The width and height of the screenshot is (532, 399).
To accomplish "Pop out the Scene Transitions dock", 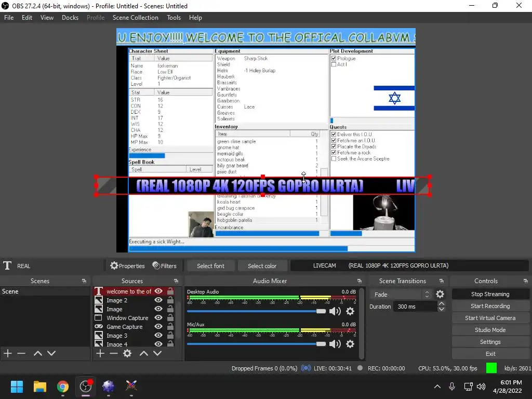I will point(442,281).
